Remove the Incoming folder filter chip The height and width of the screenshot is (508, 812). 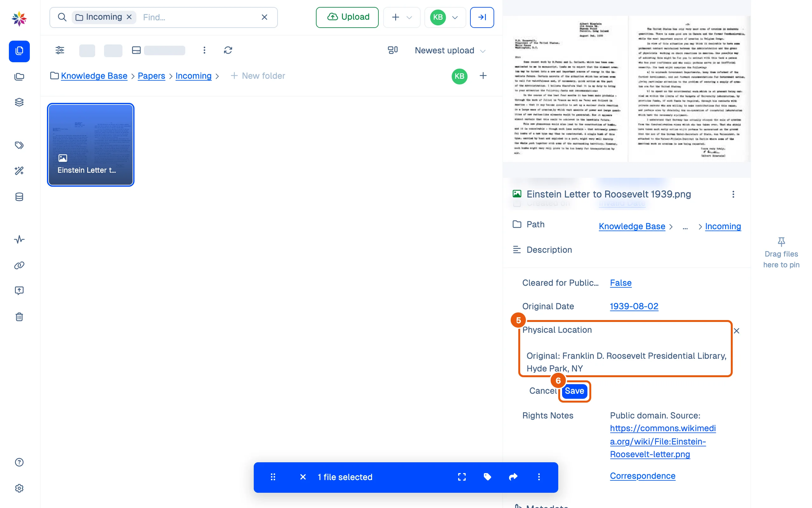(129, 17)
